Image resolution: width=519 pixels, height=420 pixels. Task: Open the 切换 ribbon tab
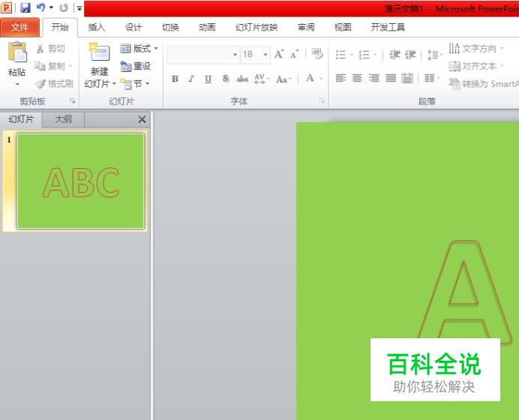coord(170,27)
